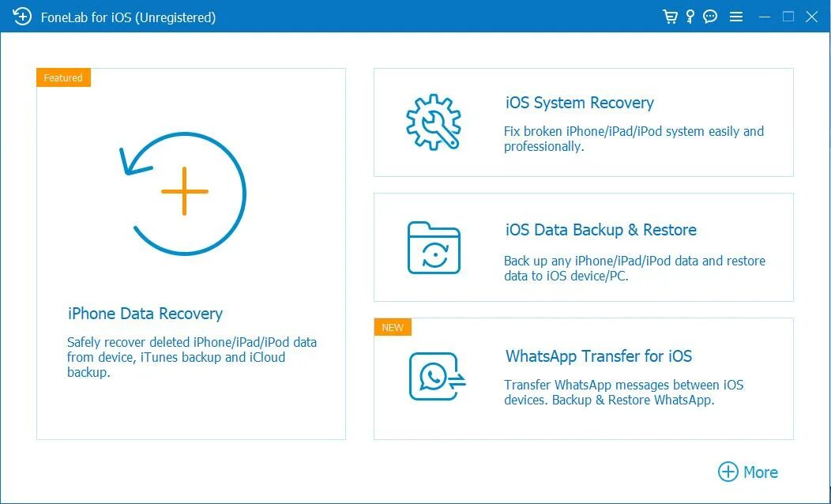Viewport: 831px width, 504px height.
Task: Maximize the FoneLab window
Action: (788, 17)
